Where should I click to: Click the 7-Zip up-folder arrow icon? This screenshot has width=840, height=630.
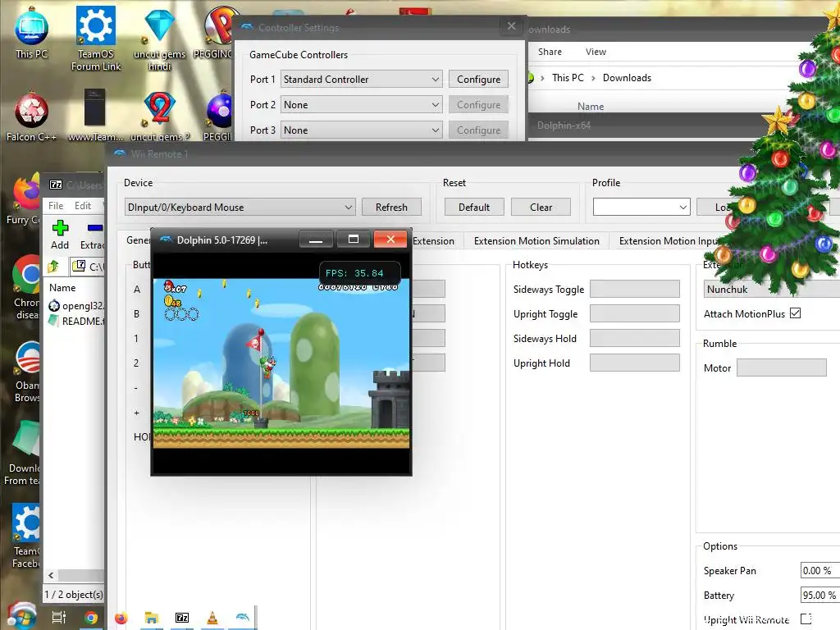[53, 267]
